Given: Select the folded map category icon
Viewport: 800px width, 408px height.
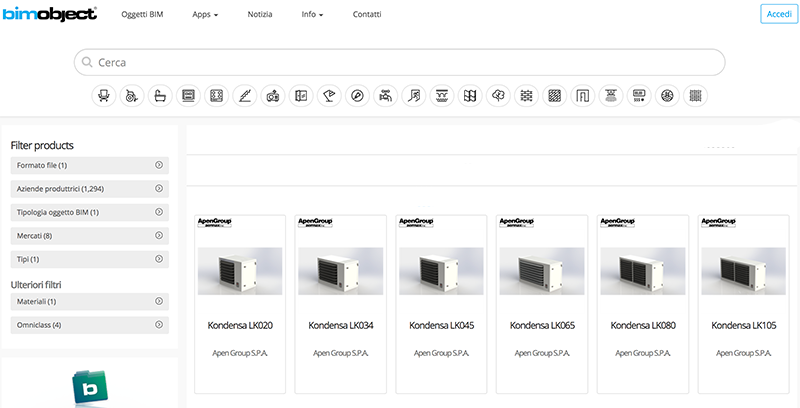Looking at the screenshot, I should 470,96.
